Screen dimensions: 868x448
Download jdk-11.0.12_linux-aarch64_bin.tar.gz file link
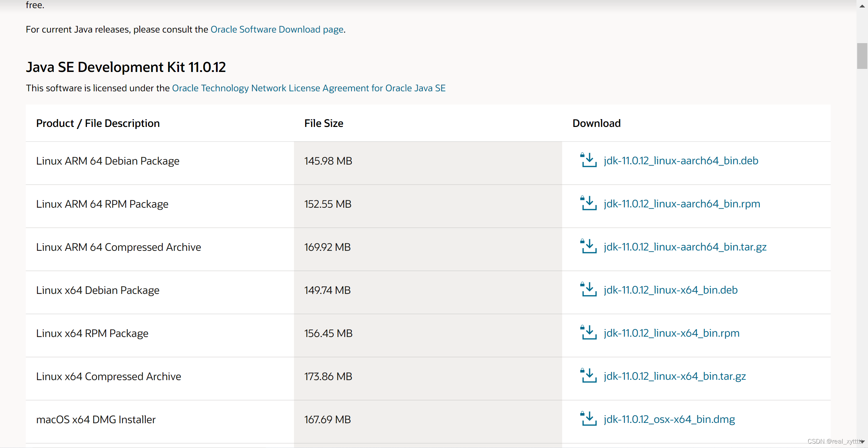685,247
